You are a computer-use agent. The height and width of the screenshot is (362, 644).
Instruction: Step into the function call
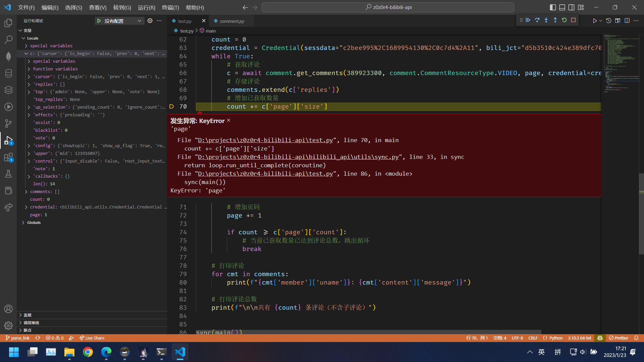(x=546, y=20)
